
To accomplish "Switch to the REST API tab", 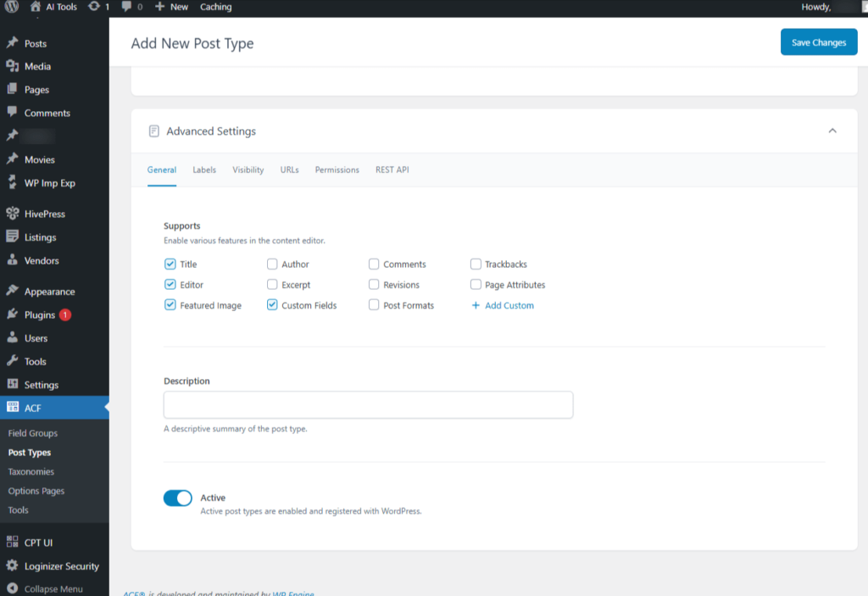I will click(392, 170).
